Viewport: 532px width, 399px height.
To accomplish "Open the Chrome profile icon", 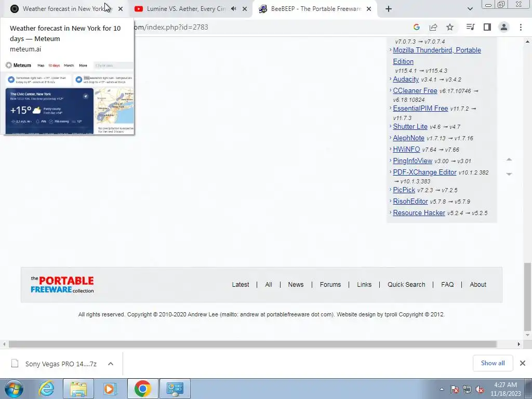I will [504, 27].
